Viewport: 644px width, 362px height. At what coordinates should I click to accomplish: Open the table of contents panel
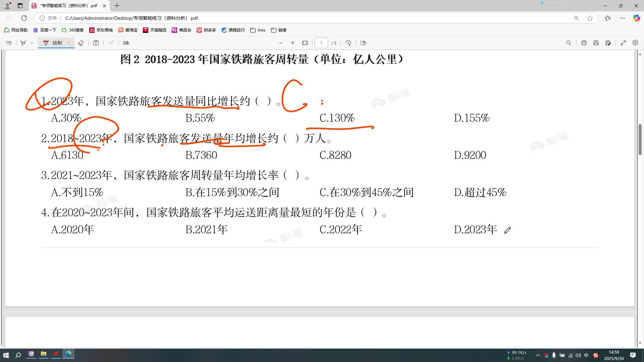[x=9, y=43]
